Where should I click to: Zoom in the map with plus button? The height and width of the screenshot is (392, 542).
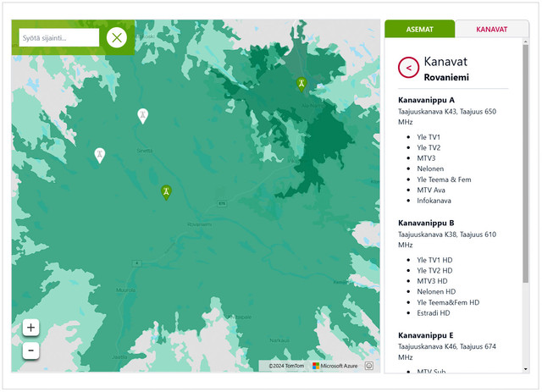coord(30,328)
